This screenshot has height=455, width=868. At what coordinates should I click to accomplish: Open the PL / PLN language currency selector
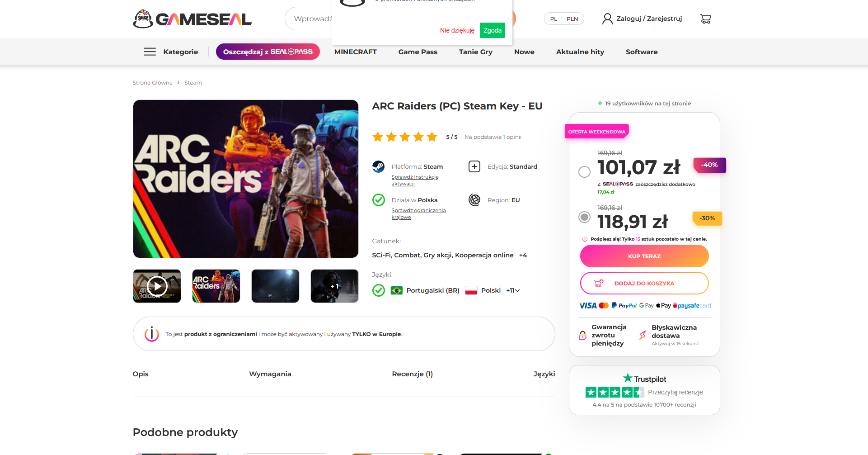tap(564, 19)
